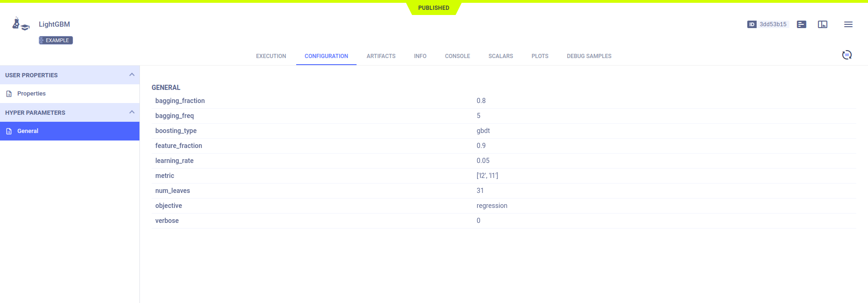Click the experiment flask type icon
The image size is (868, 303).
pyautogui.click(x=20, y=24)
